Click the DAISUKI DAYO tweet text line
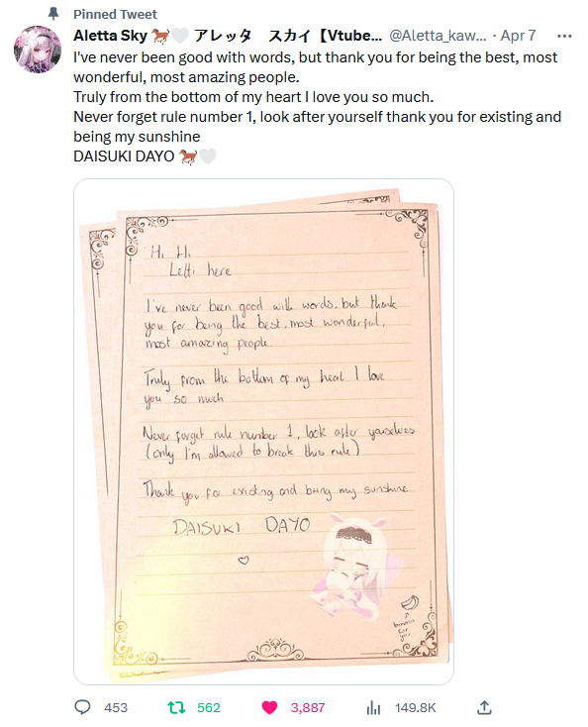This screenshot has height=727, width=588. pyautogui.click(x=124, y=156)
